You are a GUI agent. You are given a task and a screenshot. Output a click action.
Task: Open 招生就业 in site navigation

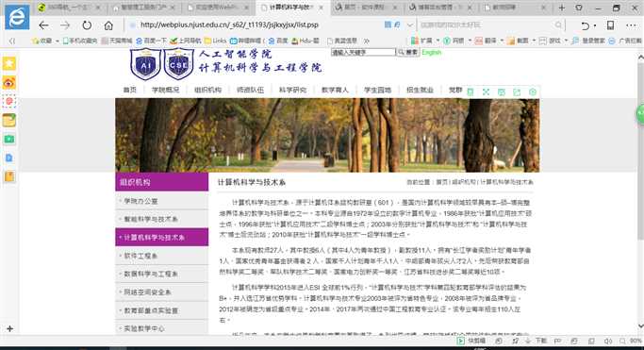coord(420,90)
